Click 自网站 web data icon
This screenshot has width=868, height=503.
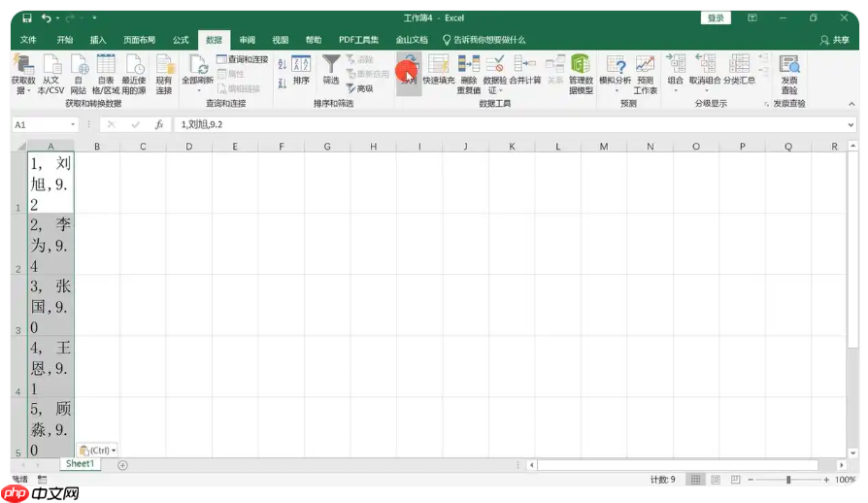79,75
